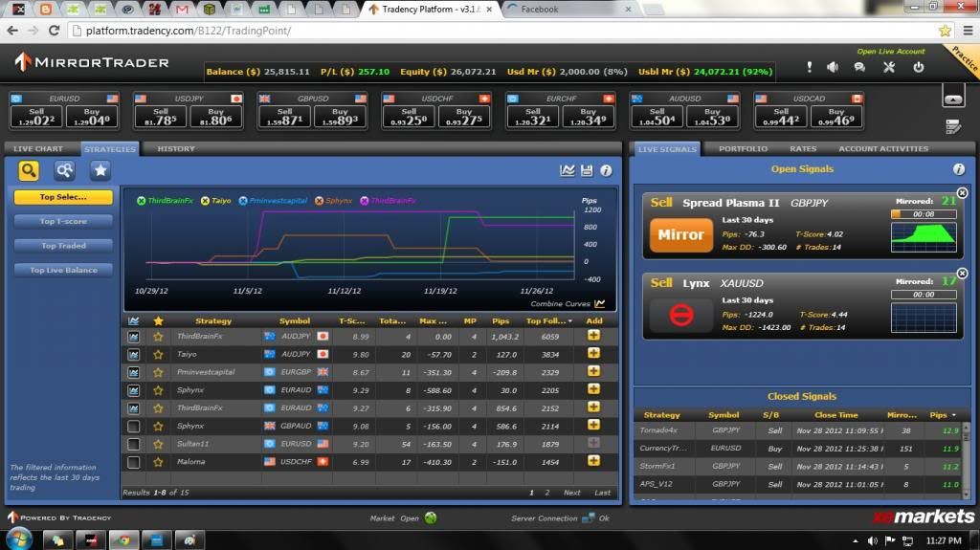The height and width of the screenshot is (550, 980).
Task: Check the Maloma chart checkbox
Action: tap(134, 463)
